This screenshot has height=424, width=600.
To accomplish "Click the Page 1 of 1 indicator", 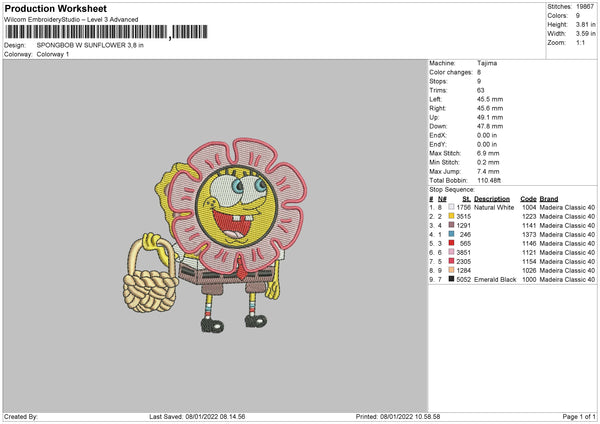I will 579,416.
